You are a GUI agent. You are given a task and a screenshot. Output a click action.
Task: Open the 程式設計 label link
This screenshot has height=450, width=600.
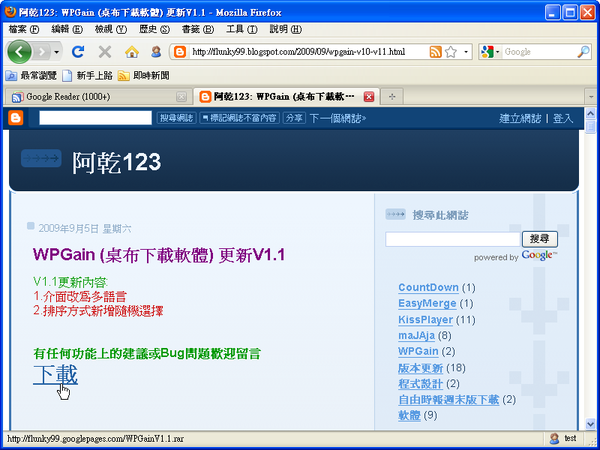point(421,384)
